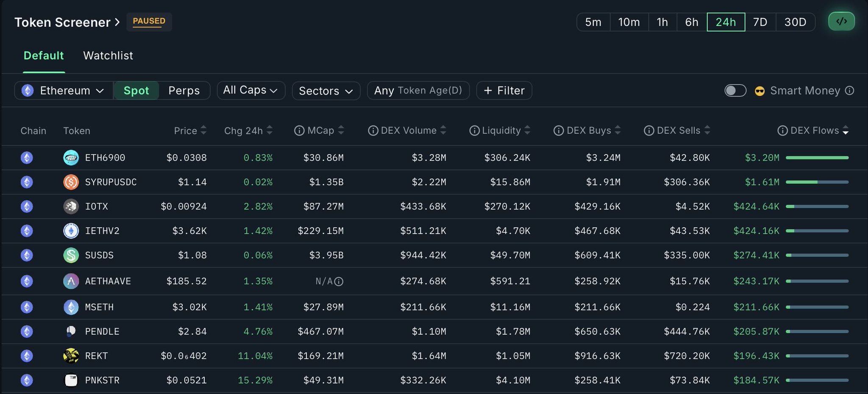Click the info icon beside Smart Money
This screenshot has height=394, width=868.
(849, 90)
